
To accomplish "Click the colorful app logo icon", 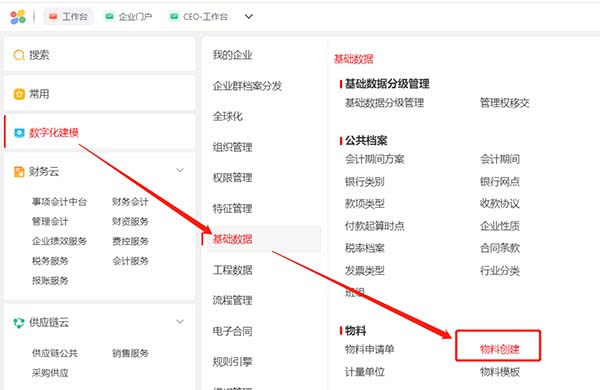I will 18,17.
